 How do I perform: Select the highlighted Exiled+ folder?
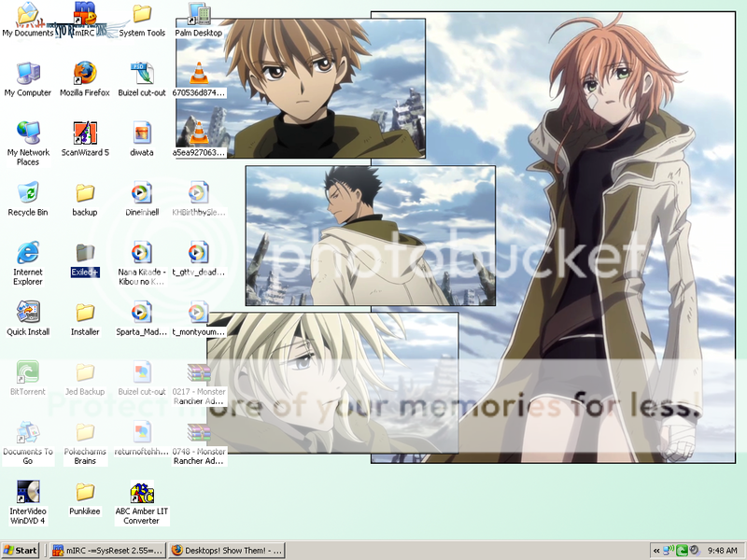85,259
